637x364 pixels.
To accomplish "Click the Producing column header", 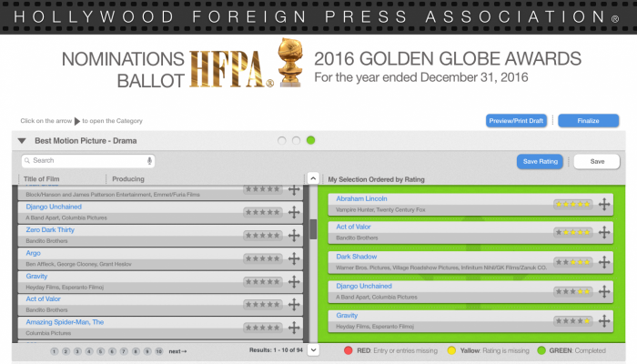I will [128, 178].
